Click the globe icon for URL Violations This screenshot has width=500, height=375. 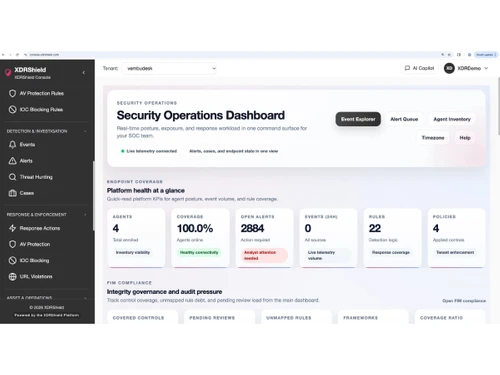click(x=12, y=277)
